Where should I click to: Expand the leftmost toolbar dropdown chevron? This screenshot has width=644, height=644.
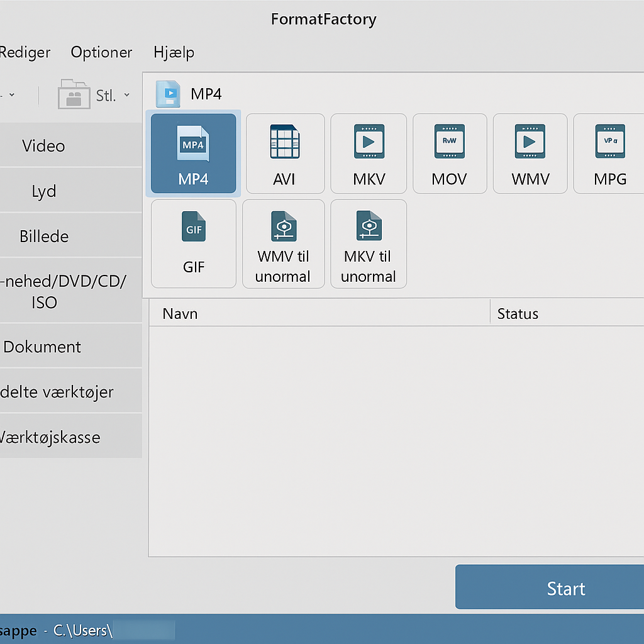(x=14, y=95)
